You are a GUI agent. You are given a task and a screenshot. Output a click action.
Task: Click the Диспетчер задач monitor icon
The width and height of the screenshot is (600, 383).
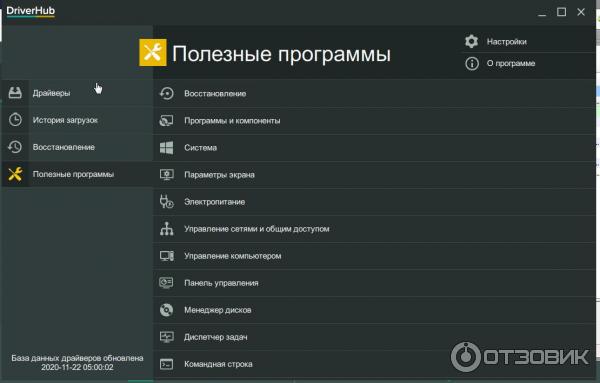point(166,337)
